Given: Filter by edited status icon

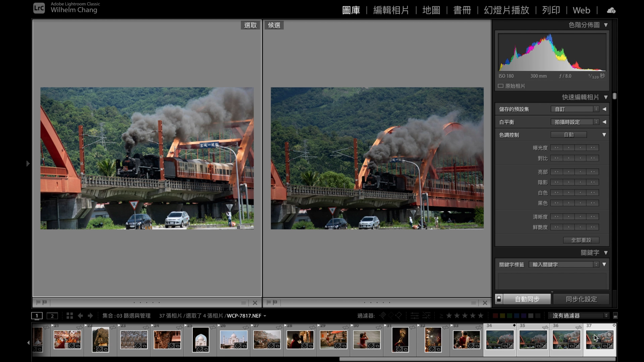Looking at the screenshot, I should coord(415,316).
